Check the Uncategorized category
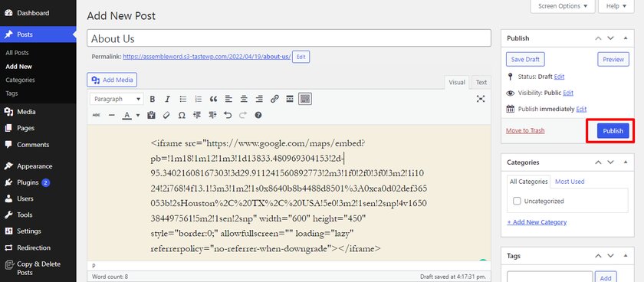Screen dimensions: 644x282 517,201
